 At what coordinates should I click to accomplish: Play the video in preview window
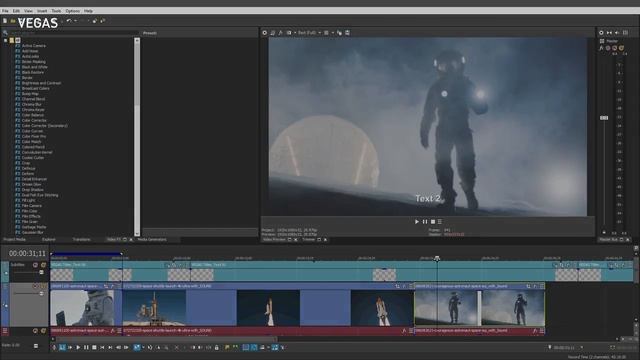coord(417,222)
